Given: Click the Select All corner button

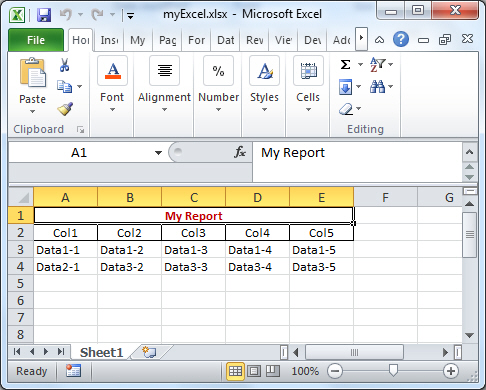Looking at the screenshot, I should pos(21,197).
